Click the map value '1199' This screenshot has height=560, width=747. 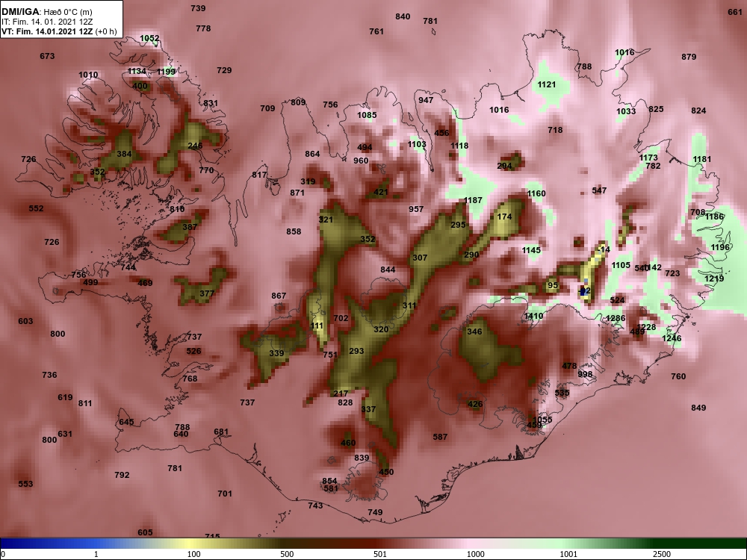point(167,72)
